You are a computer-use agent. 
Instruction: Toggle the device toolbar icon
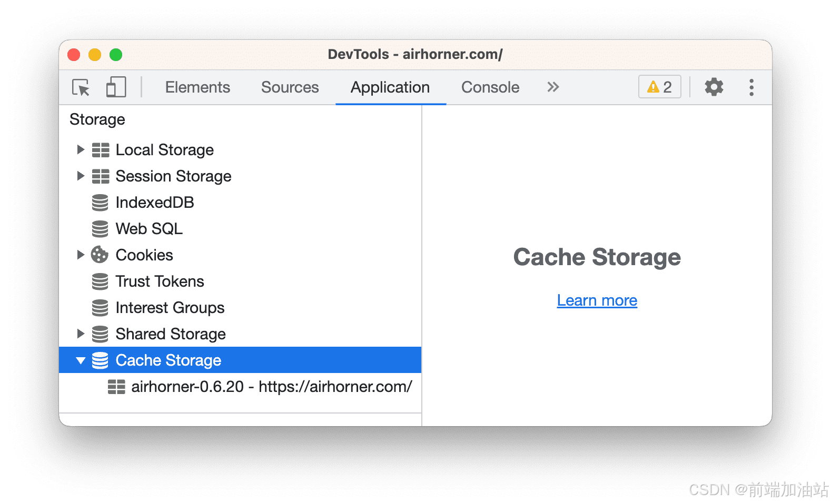click(x=116, y=87)
